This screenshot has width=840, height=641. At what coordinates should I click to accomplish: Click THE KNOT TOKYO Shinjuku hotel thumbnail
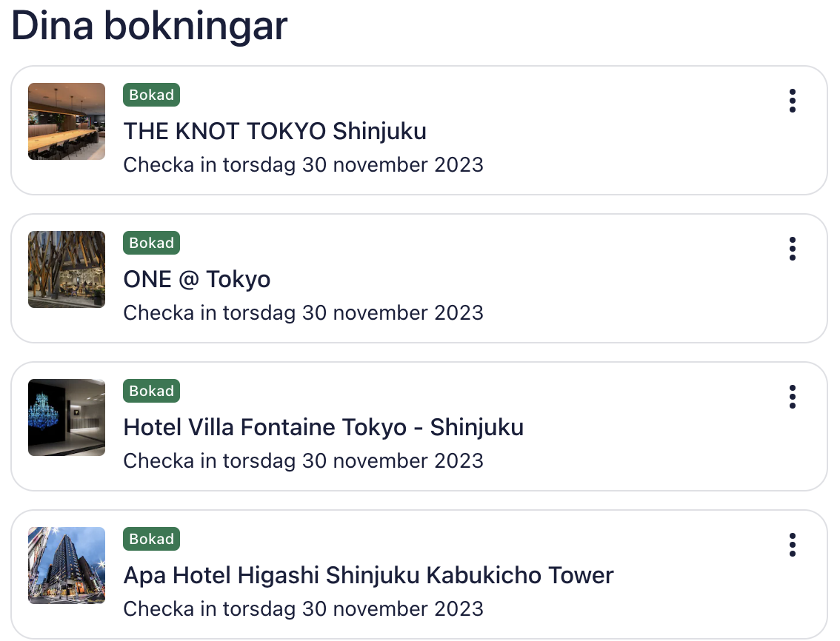[67, 121]
